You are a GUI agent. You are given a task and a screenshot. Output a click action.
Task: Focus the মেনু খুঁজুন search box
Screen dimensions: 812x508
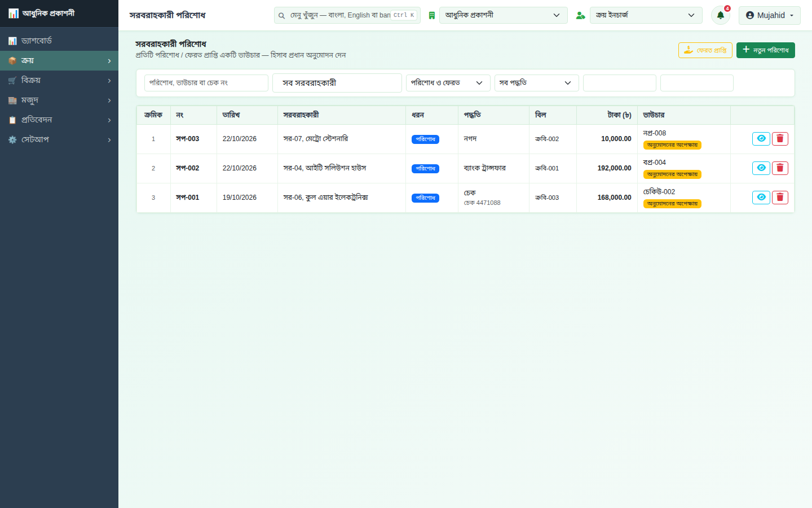pyautogui.click(x=347, y=15)
